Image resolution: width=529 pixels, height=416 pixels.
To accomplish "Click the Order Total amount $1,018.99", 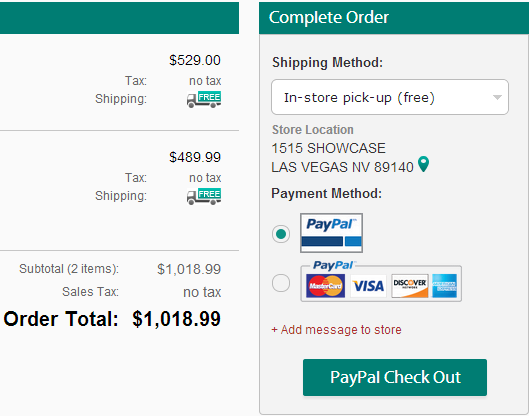I will coord(176,319).
